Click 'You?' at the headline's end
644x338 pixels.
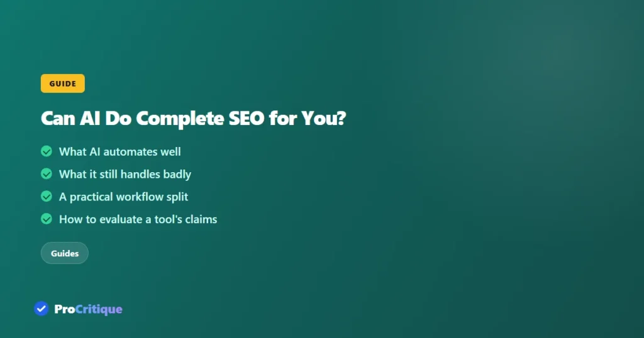click(x=324, y=119)
